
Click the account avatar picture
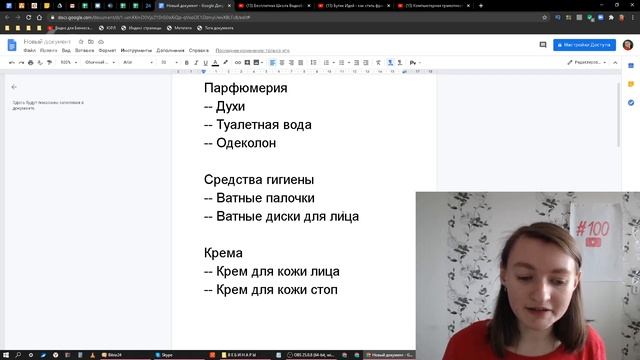628,45
